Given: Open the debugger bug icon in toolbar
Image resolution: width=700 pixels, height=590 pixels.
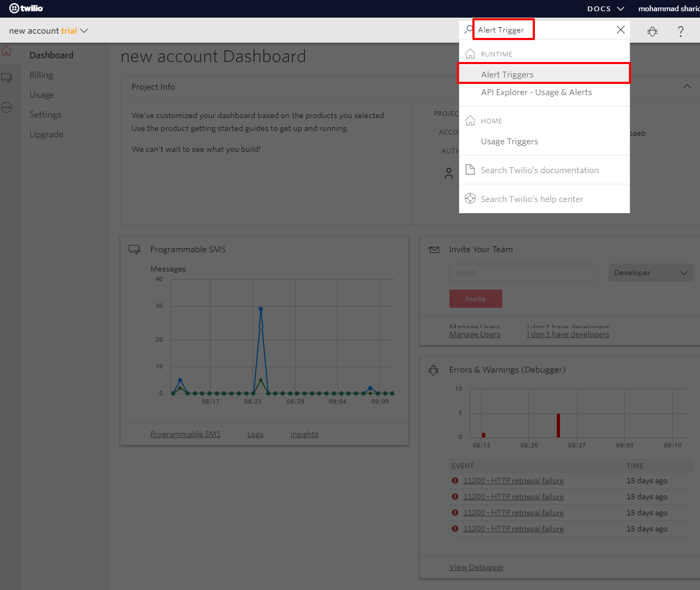Looking at the screenshot, I should tap(652, 32).
